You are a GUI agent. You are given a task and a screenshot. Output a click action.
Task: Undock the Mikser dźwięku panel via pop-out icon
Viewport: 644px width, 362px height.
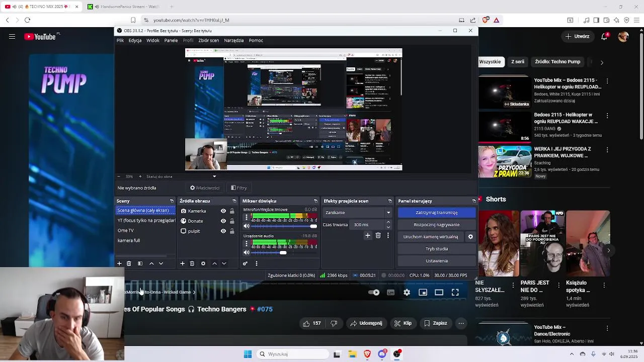click(315, 201)
